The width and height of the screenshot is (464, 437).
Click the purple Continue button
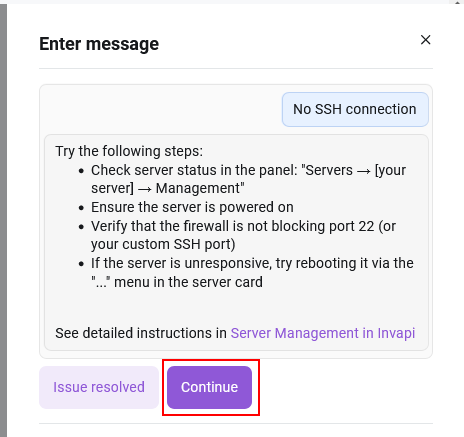click(209, 387)
